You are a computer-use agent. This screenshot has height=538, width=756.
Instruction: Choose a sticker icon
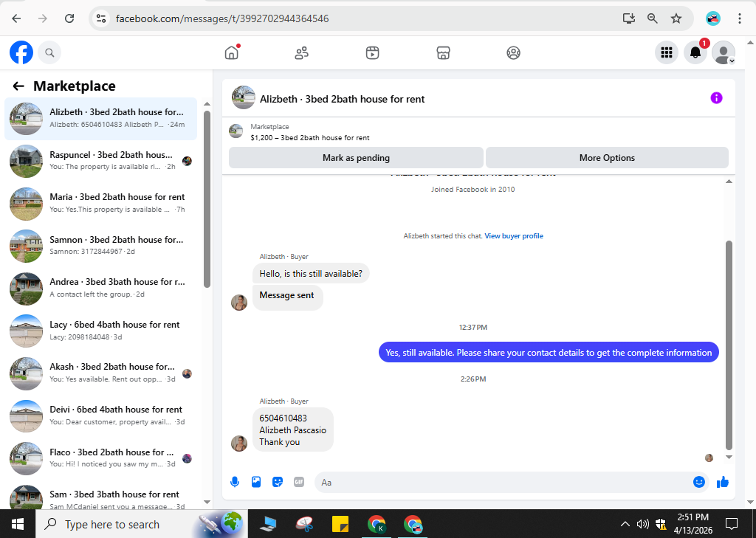278,482
